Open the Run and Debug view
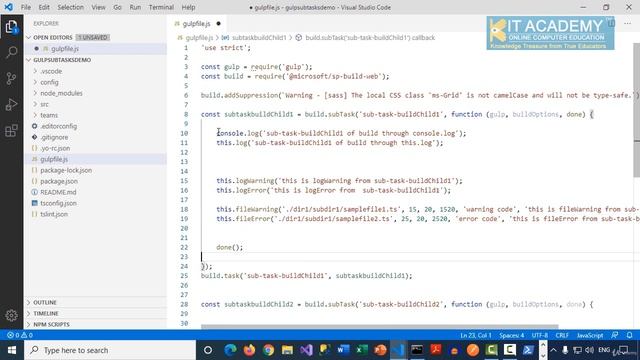The width and height of the screenshot is (640, 360). [x=11, y=104]
